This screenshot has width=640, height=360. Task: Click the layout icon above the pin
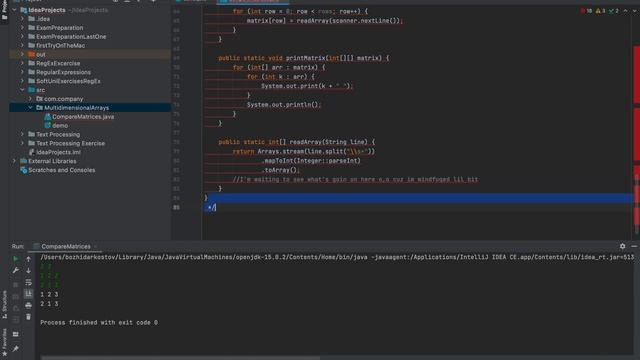click(x=16, y=334)
